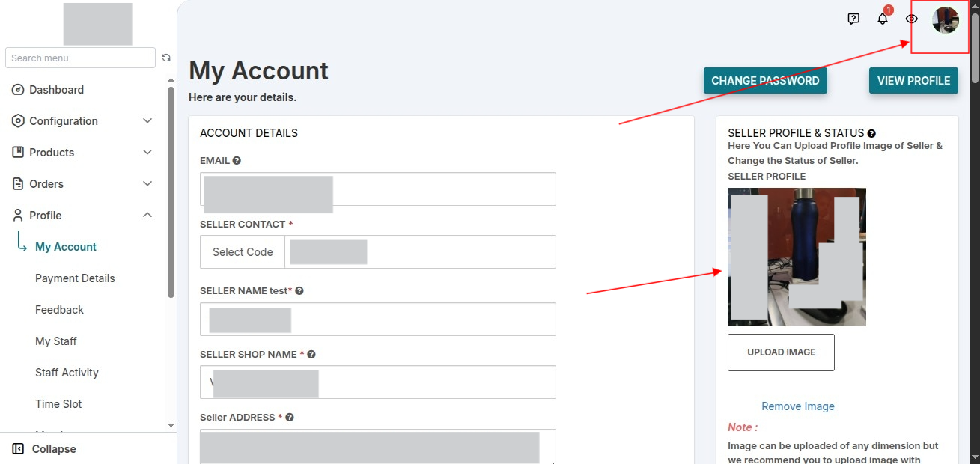Click the VIEW PROFILE button
The image size is (980, 464).
pyautogui.click(x=913, y=81)
